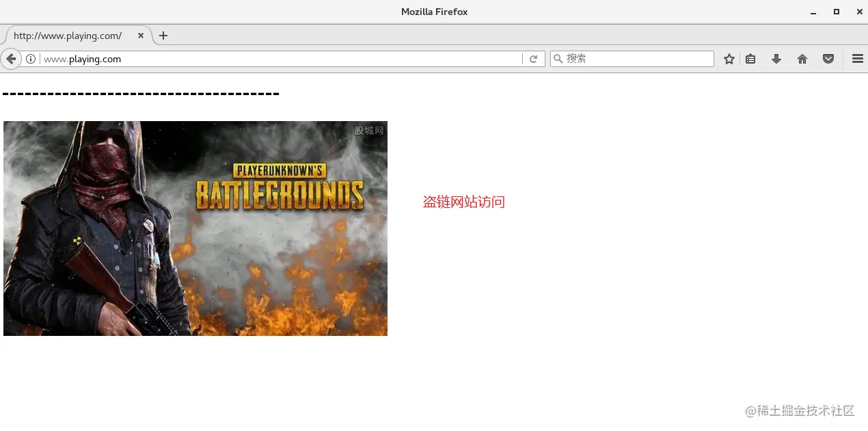Open the site information icon in the address bar
The width and height of the screenshot is (868, 431).
tap(31, 59)
